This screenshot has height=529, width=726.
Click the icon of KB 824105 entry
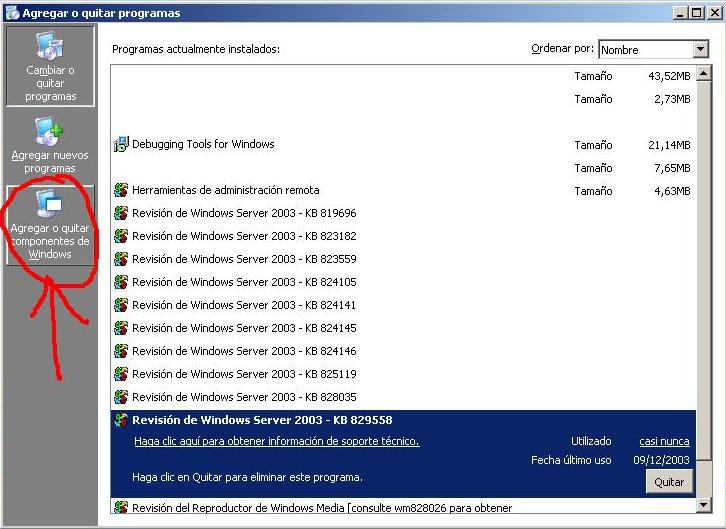pos(121,282)
